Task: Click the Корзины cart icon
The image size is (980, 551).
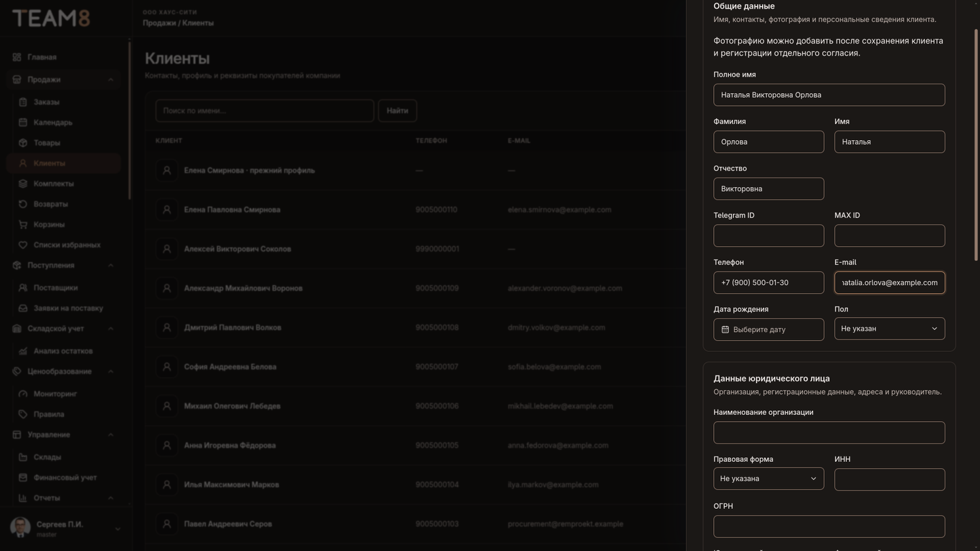Action: (x=22, y=224)
